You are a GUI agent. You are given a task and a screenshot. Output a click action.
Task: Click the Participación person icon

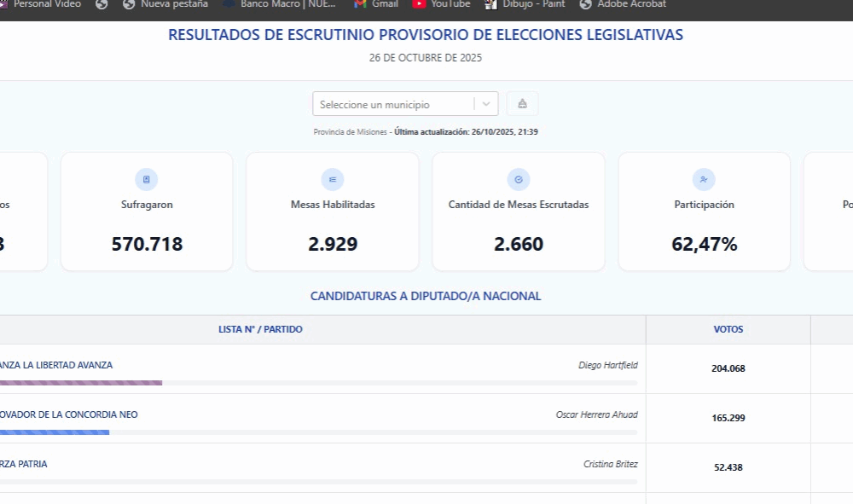(704, 179)
